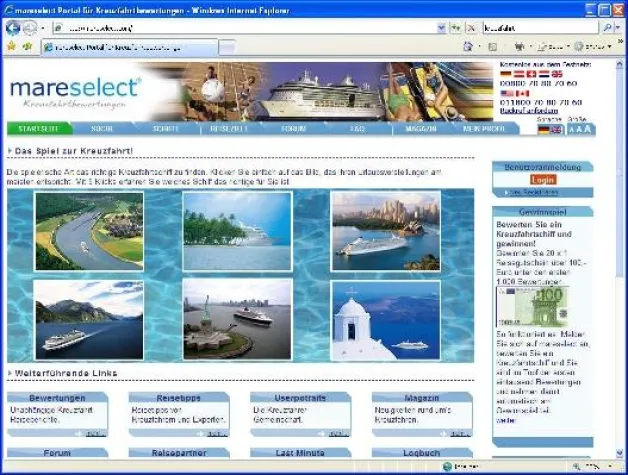This screenshot has height=475, width=628.
Task: Click the stop loading X icon
Action: pyautogui.click(x=470, y=28)
